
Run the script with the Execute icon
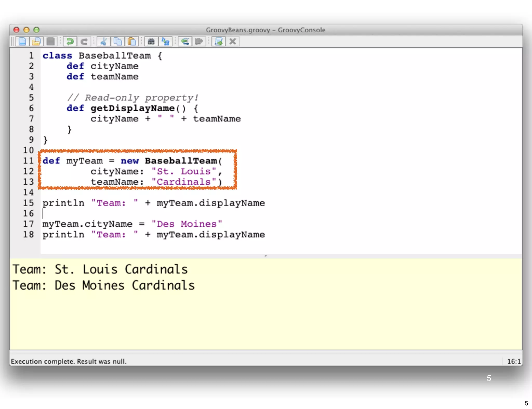point(218,42)
